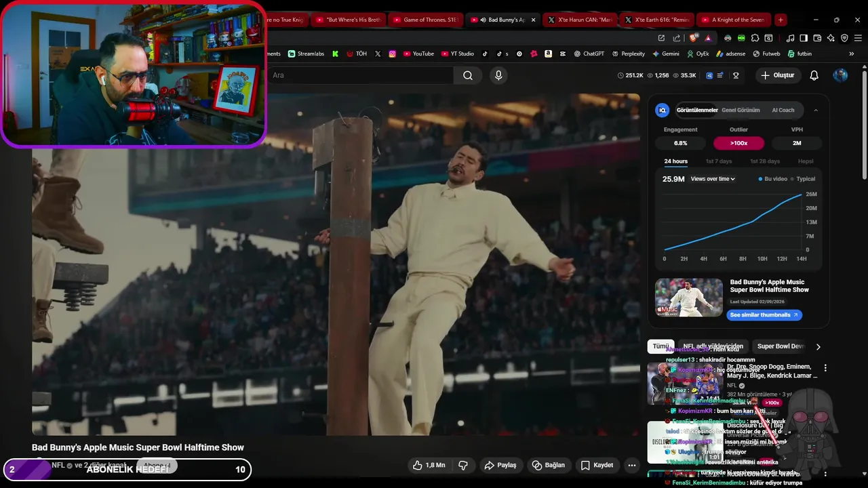Click the 2M VPH value
Viewport: 868px width, 488px height.
(x=797, y=143)
